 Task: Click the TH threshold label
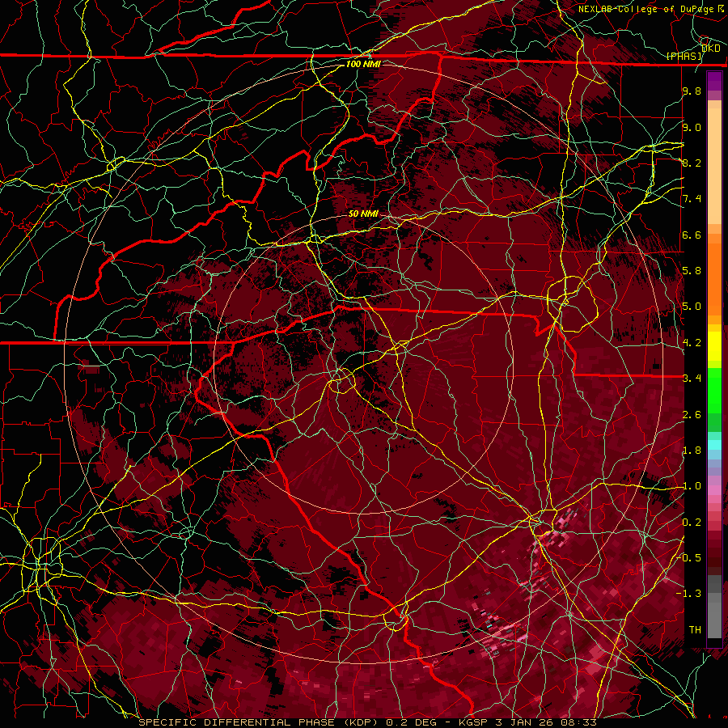[x=695, y=630]
